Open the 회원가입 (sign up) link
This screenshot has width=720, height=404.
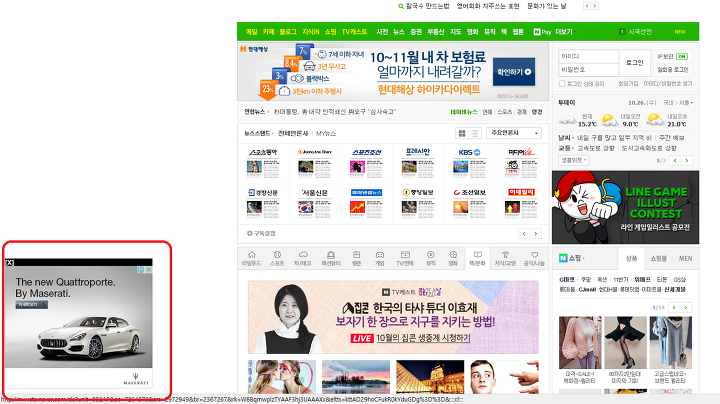[628, 84]
